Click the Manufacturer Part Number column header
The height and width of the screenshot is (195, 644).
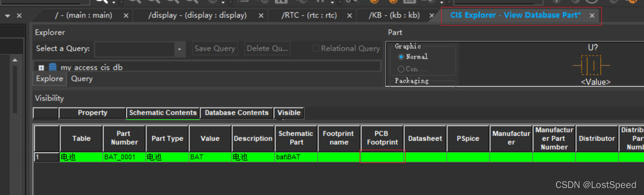[554, 138]
